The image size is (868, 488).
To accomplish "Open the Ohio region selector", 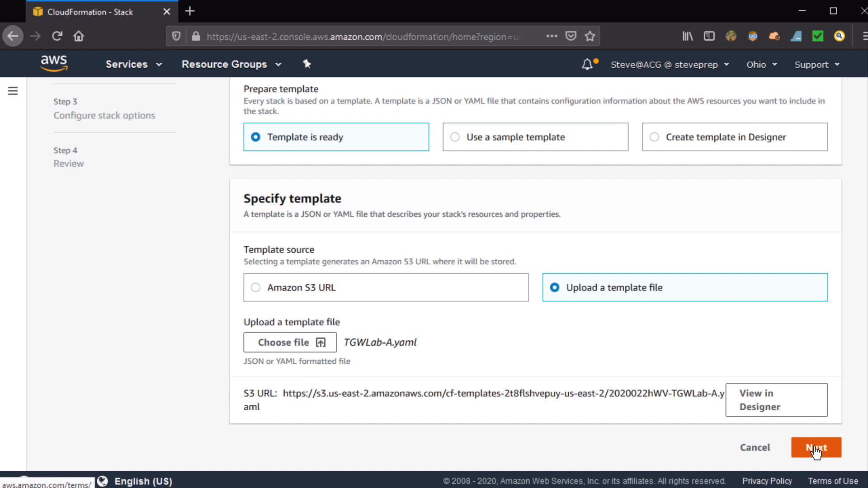I will click(x=761, y=65).
